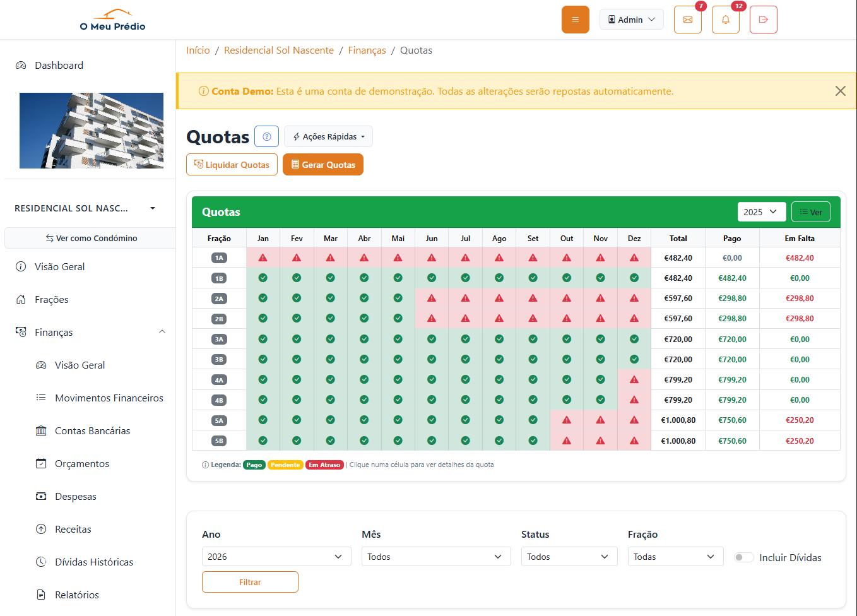This screenshot has height=616, width=857.
Task: Click the logout icon in header
Action: click(763, 20)
